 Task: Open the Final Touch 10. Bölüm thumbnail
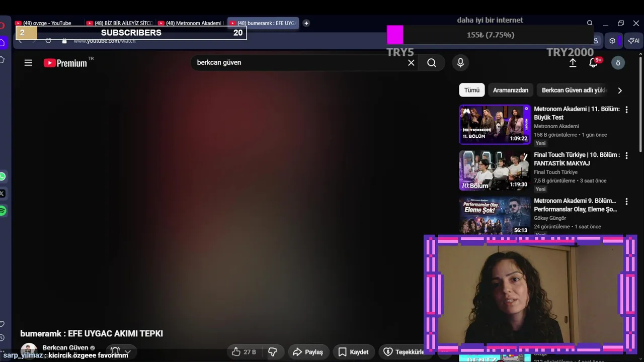(495, 170)
